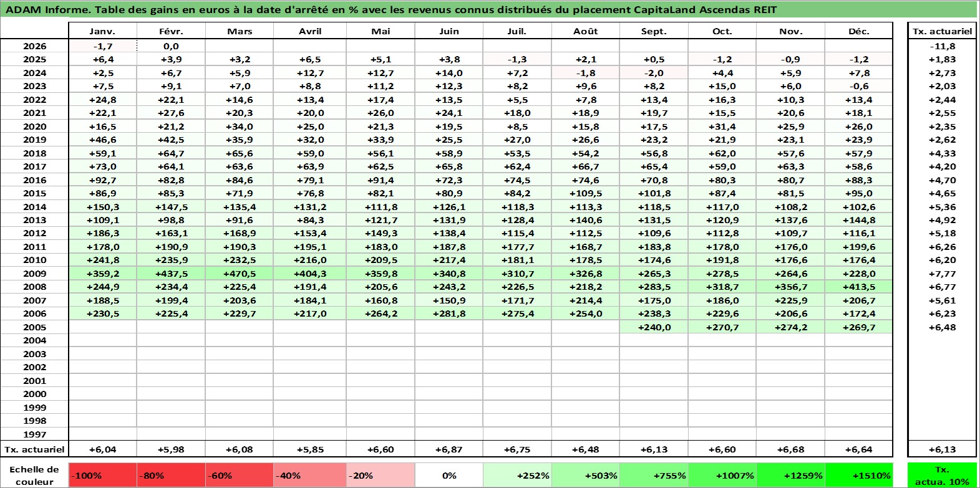The width and height of the screenshot is (980, 488).
Task: Click the 2009 Mars value +470,5
Action: click(x=240, y=274)
